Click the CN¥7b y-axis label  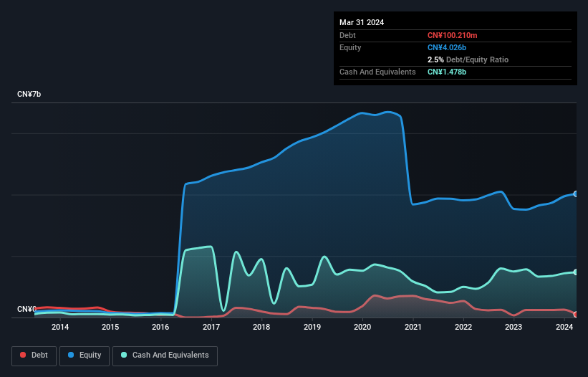coord(29,94)
